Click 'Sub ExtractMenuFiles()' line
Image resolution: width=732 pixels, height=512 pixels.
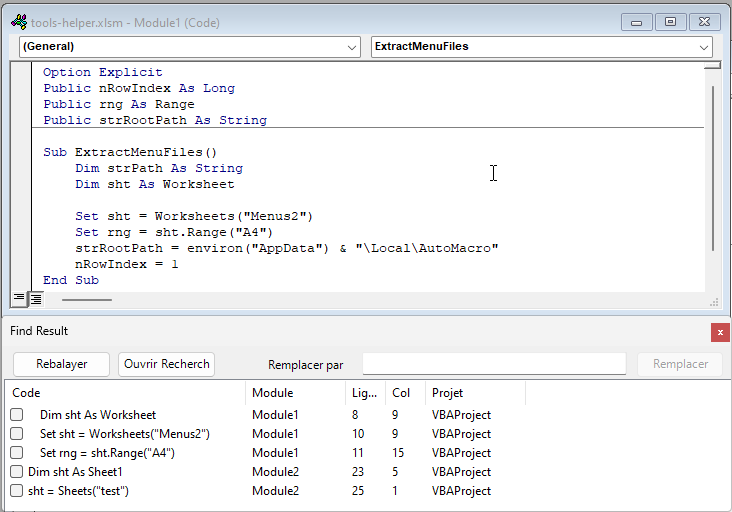[x=130, y=152]
